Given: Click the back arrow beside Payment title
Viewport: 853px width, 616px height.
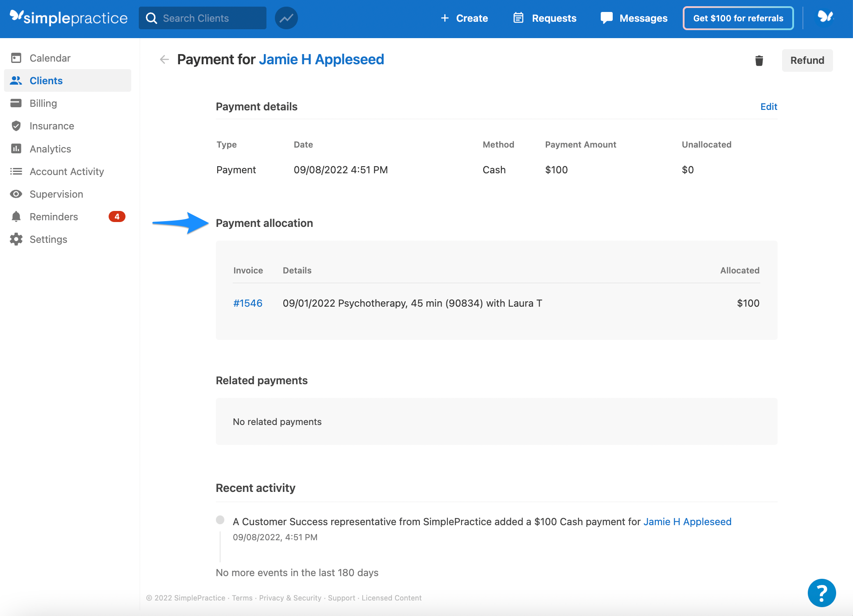Looking at the screenshot, I should pyautogui.click(x=164, y=59).
